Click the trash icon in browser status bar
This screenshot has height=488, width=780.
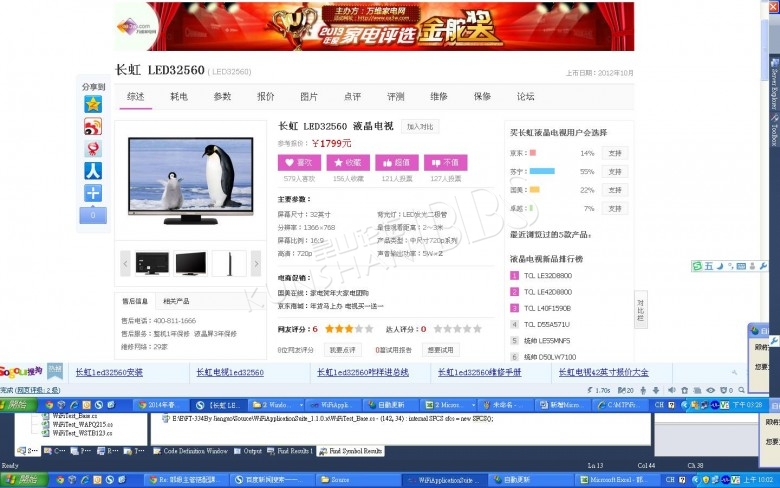684,390
